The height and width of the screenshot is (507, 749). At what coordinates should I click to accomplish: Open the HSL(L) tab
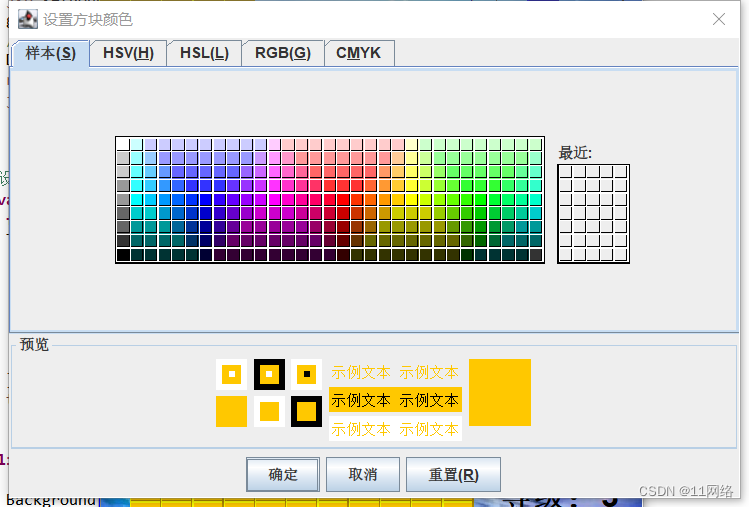click(204, 53)
